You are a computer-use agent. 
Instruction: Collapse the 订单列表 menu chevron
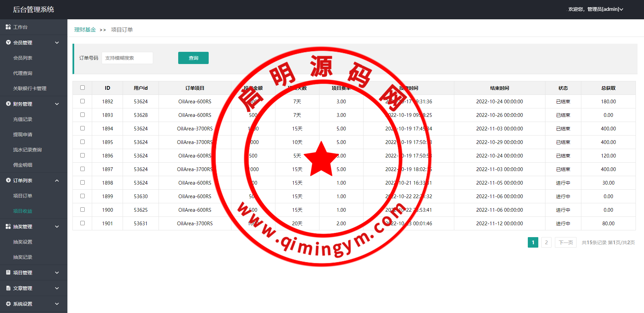57,181
